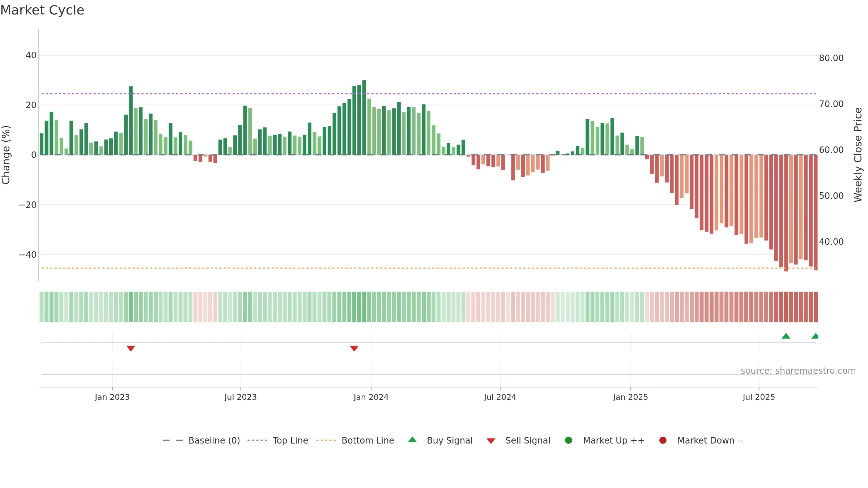The image size is (868, 488).
Task: Click the Jul 2023 x-axis label
Action: [241, 397]
